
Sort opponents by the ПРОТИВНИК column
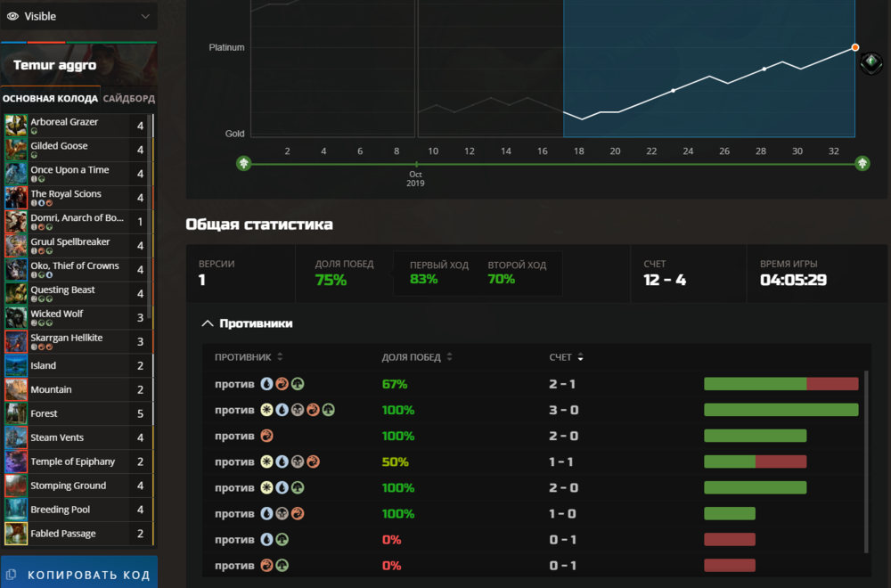(x=280, y=357)
